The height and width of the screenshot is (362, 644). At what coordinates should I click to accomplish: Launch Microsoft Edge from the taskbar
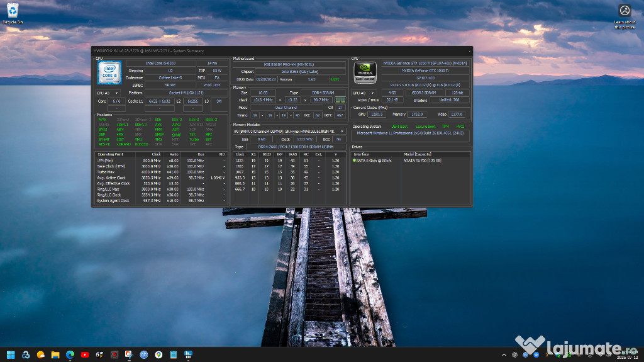click(70, 354)
